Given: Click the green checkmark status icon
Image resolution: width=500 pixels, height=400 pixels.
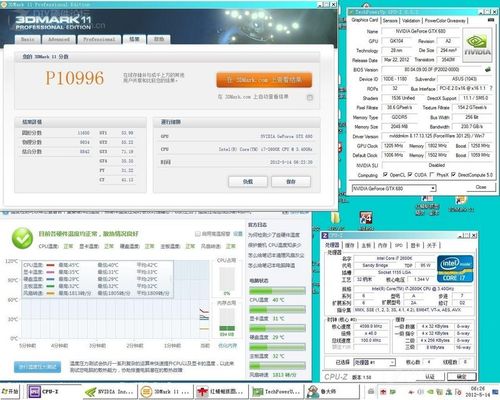Looking at the screenshot, I should tap(22, 238).
